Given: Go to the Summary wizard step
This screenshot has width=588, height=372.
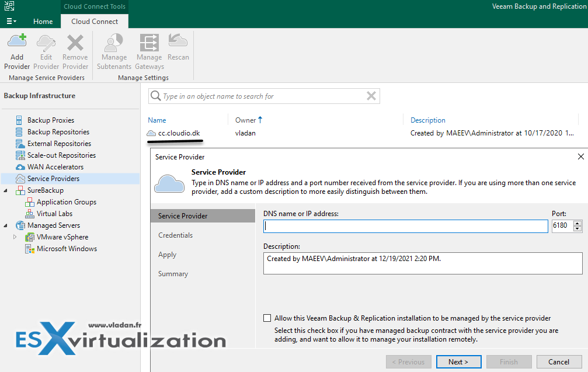Looking at the screenshot, I should coord(173,274).
